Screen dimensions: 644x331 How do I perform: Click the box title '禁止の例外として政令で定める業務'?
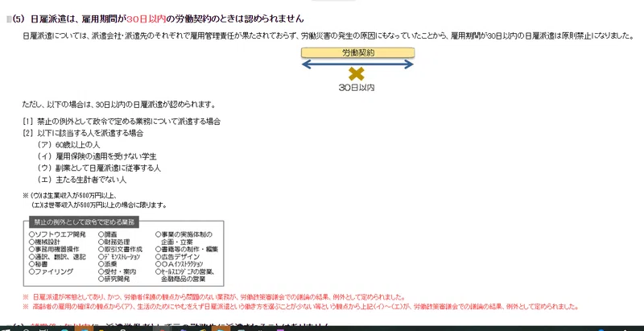pyautogui.click(x=85, y=222)
